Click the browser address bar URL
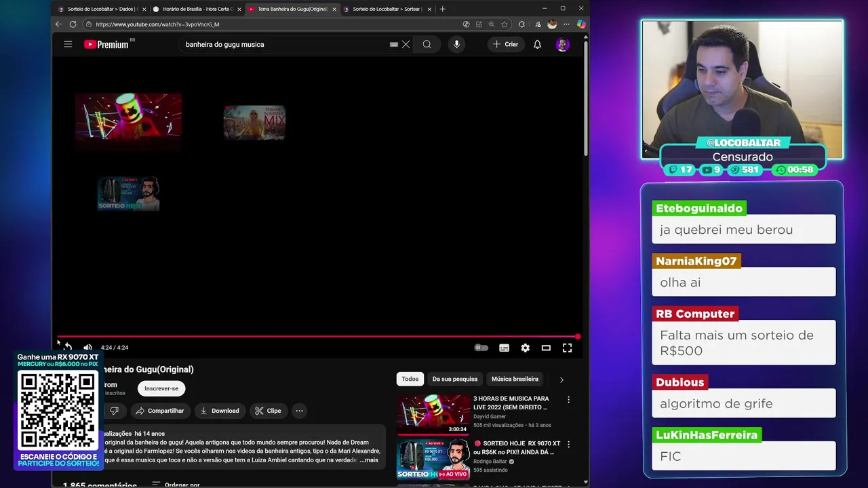Viewport: 868px width, 488px height. pos(157,24)
